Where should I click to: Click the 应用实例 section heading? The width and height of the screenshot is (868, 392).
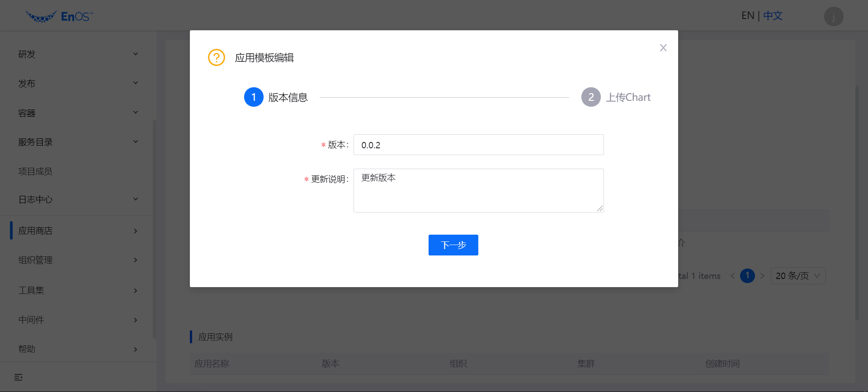[215, 337]
